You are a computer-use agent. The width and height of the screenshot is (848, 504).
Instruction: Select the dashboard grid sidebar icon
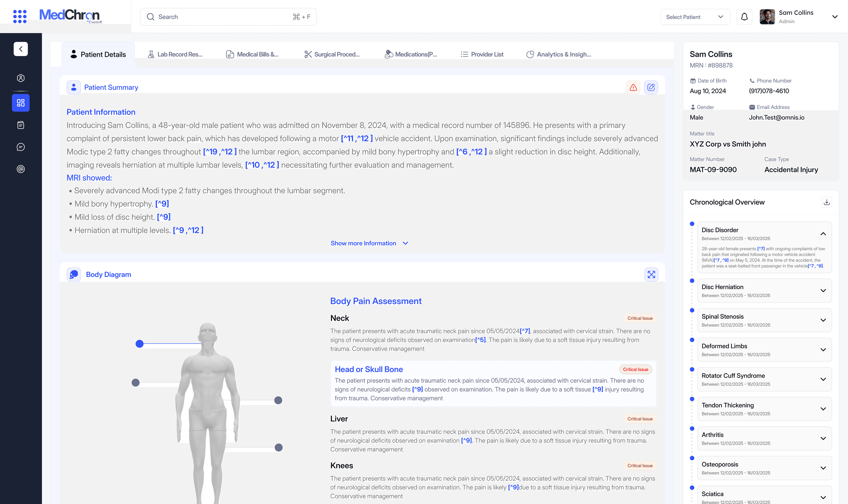[x=21, y=103]
